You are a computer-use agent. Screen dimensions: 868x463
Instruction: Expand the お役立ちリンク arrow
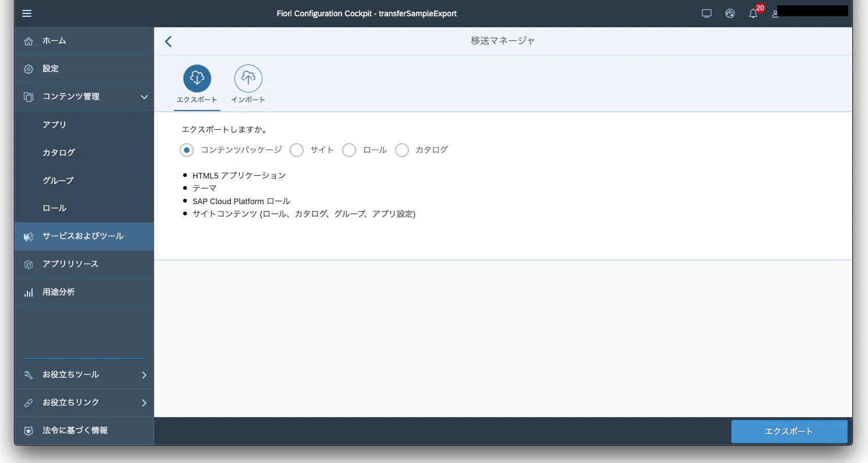click(144, 403)
